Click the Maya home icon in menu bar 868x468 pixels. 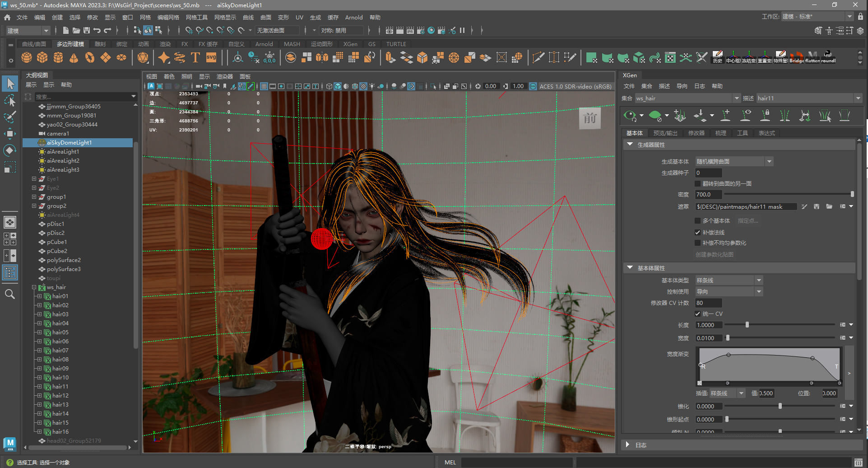pos(7,18)
